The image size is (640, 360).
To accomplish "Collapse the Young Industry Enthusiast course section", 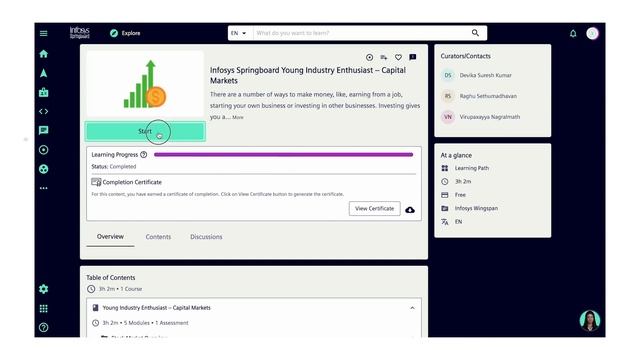I will pyautogui.click(x=412, y=308).
